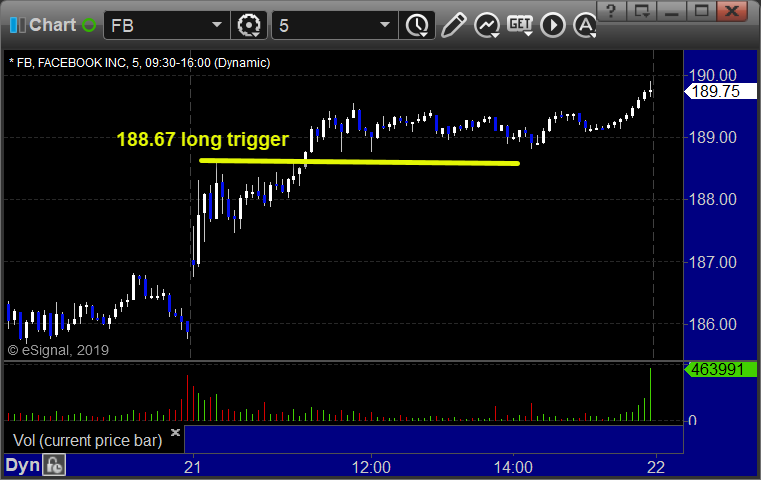Viewport: 761px width, 480px height.
Task: Minimize the chart window
Action: point(672,11)
